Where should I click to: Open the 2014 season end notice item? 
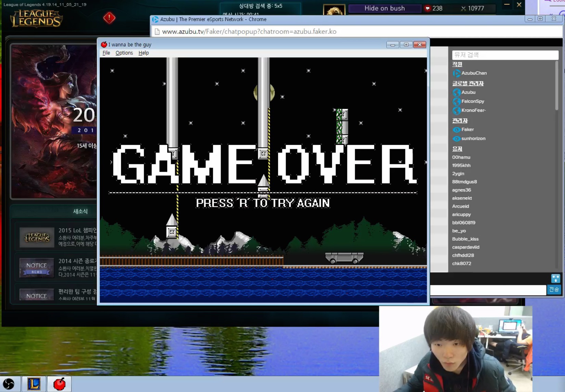click(x=56, y=268)
